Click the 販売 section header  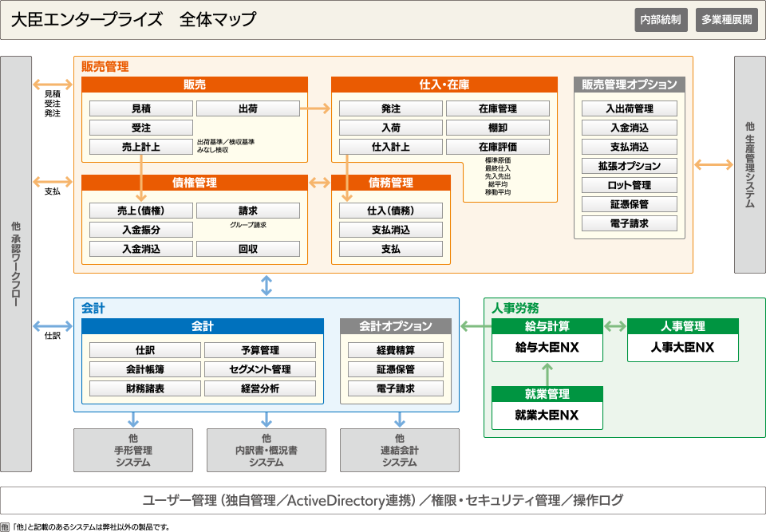(195, 85)
